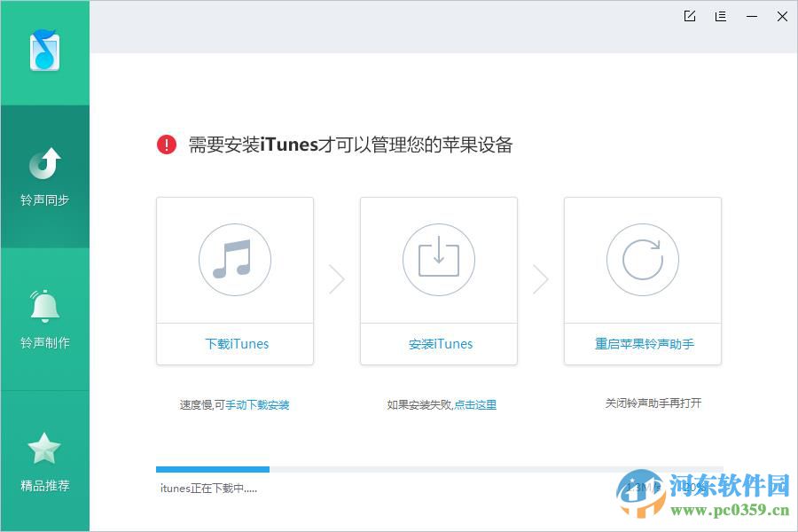Image resolution: width=798 pixels, height=532 pixels.
Task: Click the red exclamation warning icon
Action: [x=166, y=145]
